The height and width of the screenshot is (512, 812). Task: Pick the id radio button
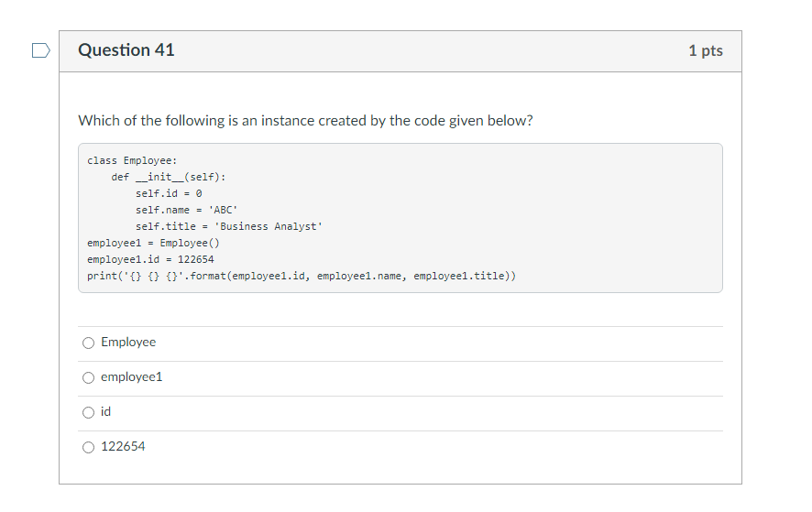point(88,412)
